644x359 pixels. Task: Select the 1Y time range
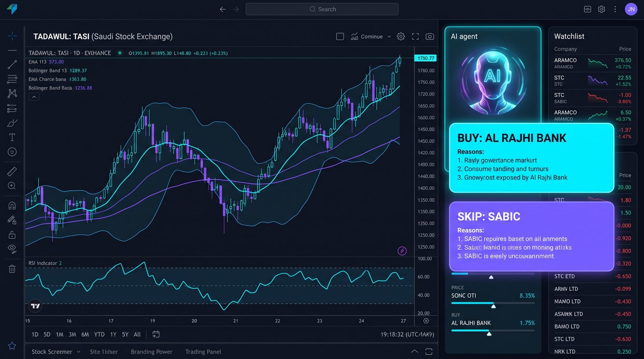click(x=113, y=334)
